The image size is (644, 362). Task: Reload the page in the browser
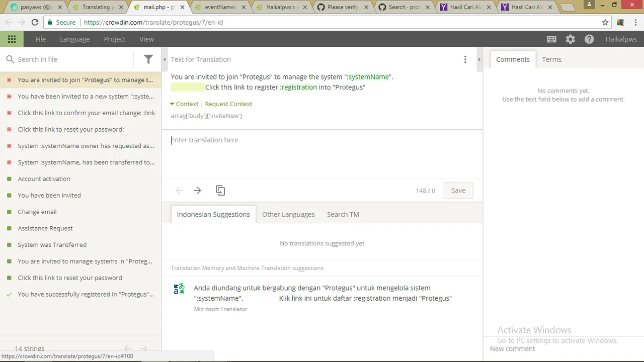pyautogui.click(x=35, y=22)
